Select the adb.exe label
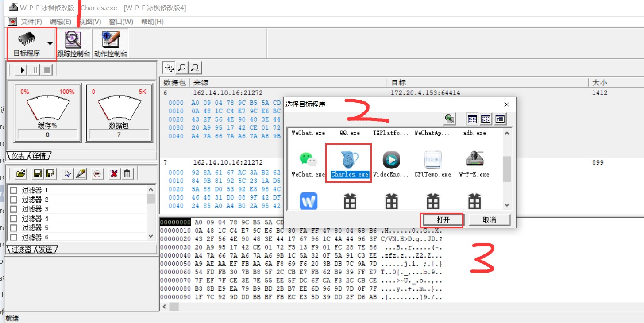Screen dimensions: 644x323 [474, 133]
